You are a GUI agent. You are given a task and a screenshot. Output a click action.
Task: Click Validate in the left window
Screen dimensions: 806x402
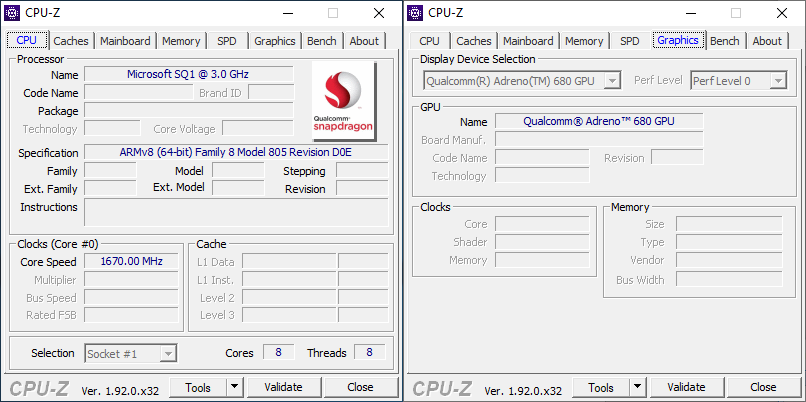coord(283,387)
